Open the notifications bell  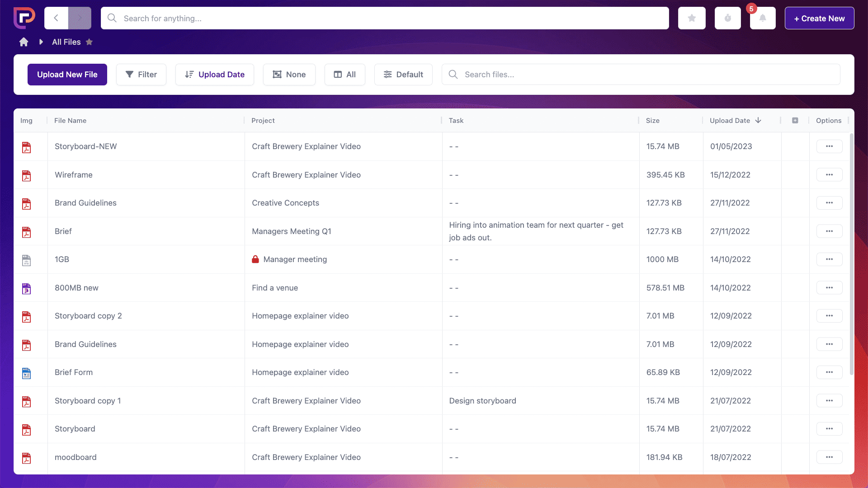pyautogui.click(x=763, y=18)
